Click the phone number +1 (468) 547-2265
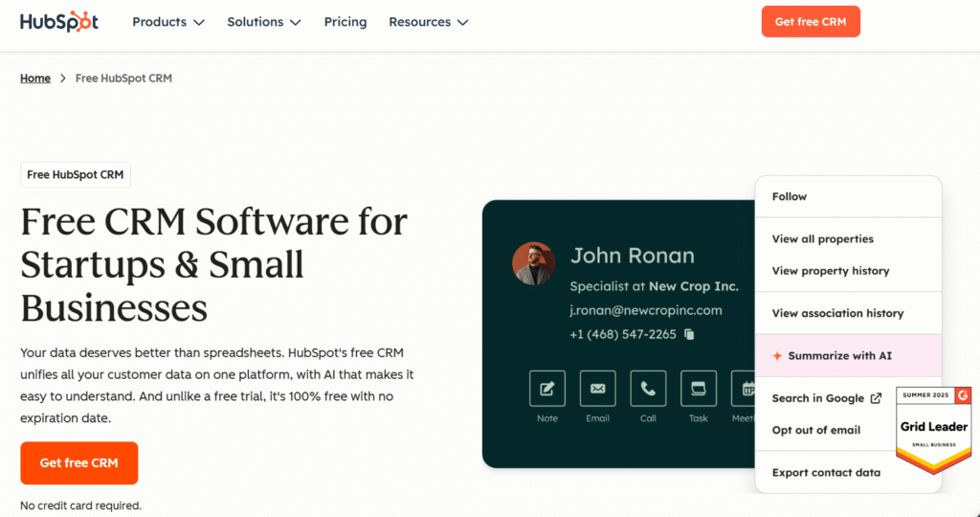980x517 pixels. [622, 334]
